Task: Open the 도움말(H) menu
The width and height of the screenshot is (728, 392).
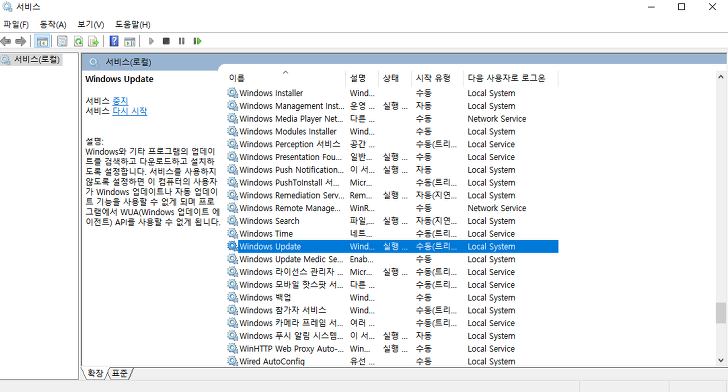Action: tap(133, 25)
